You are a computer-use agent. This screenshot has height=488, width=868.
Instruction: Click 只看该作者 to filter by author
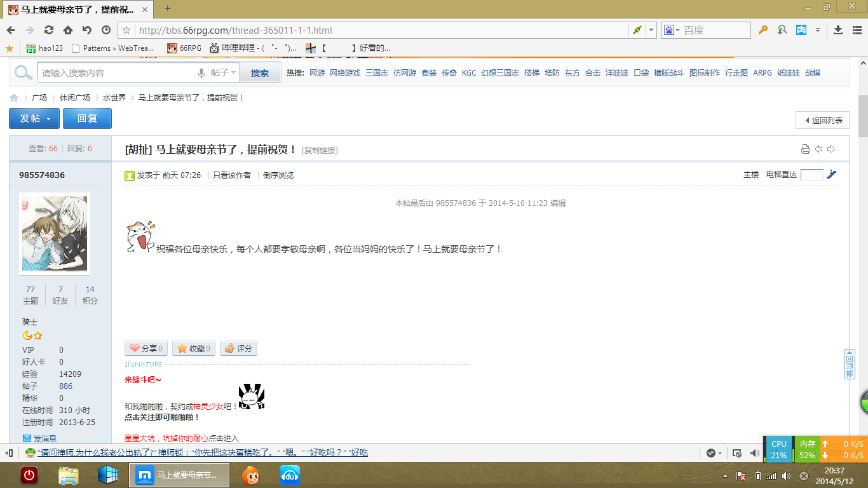pyautogui.click(x=232, y=175)
